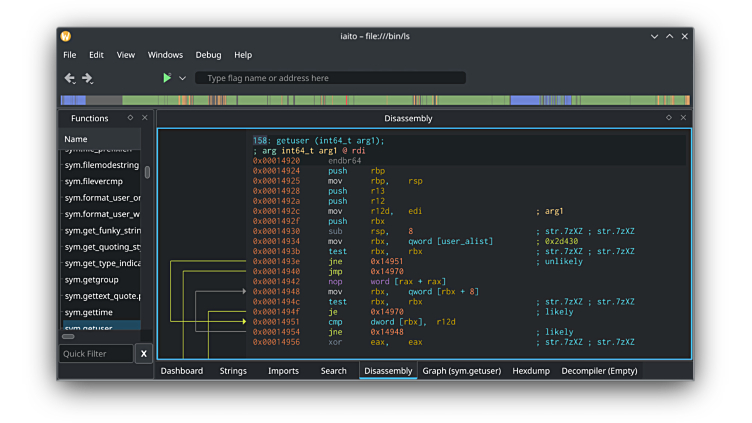The height and width of the screenshot is (423, 752).
Task: Open the dropdown arrow beside the debug button
Action: pyautogui.click(x=182, y=78)
